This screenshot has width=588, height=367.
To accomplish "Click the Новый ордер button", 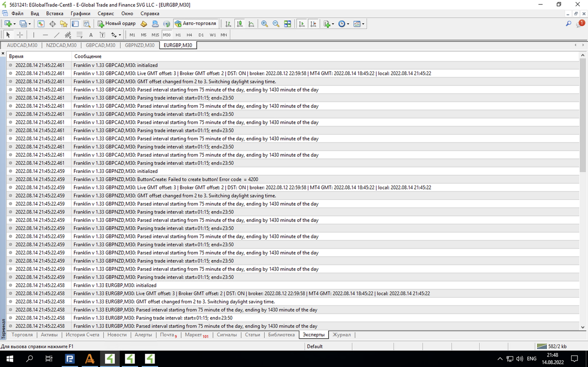I will pos(116,24).
